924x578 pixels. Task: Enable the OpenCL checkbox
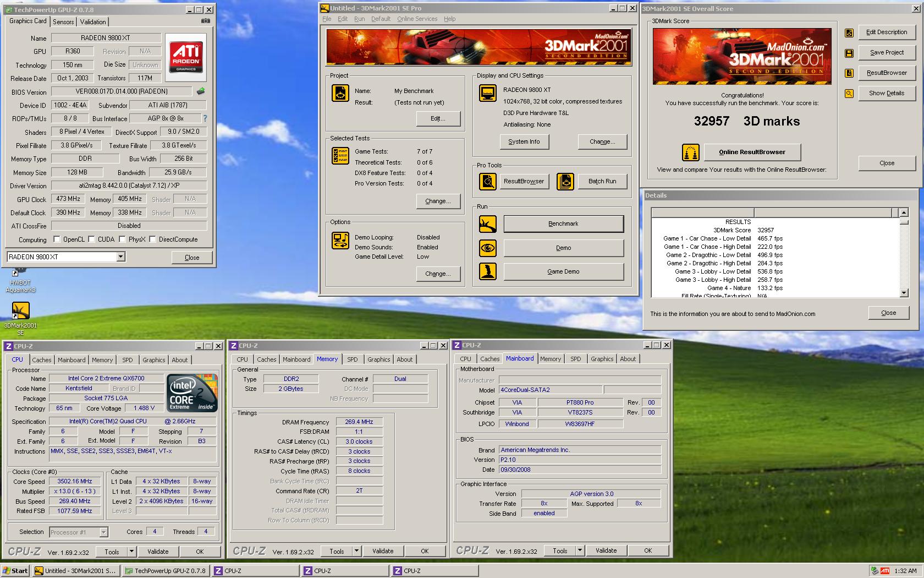(x=57, y=239)
